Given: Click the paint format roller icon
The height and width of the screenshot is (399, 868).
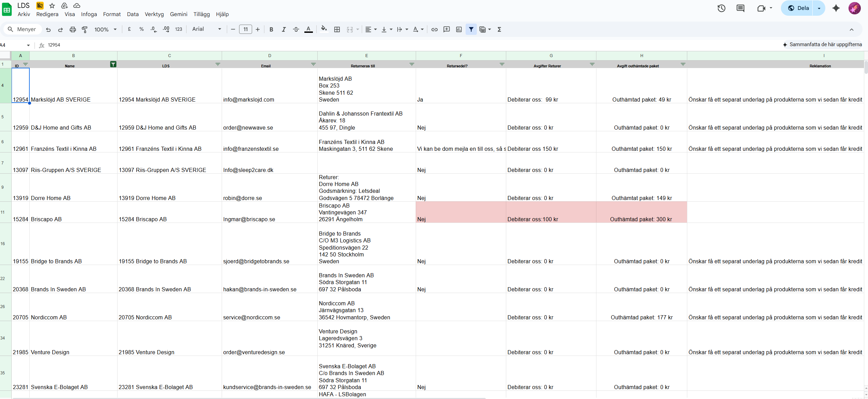Looking at the screenshot, I should (85, 29).
